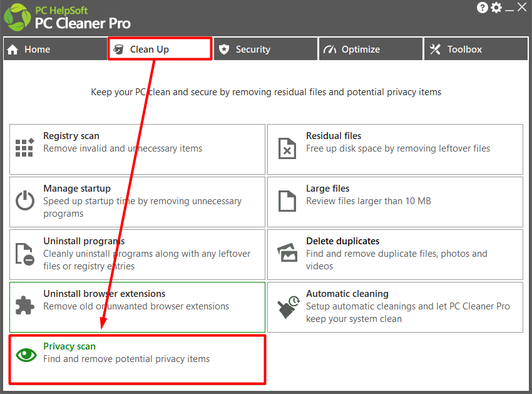532x394 pixels.
Task: Click the Automatic cleaning broom icon
Action: pyautogui.click(x=289, y=307)
